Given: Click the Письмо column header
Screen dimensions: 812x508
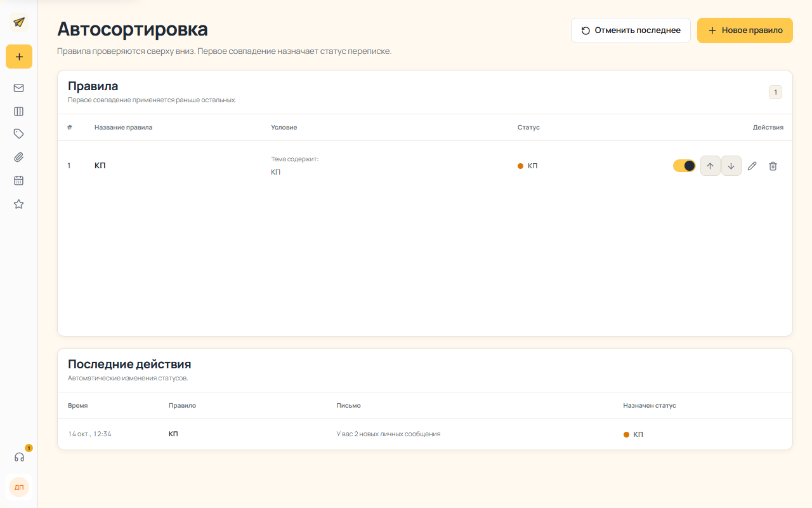Looking at the screenshot, I should click(x=348, y=406).
